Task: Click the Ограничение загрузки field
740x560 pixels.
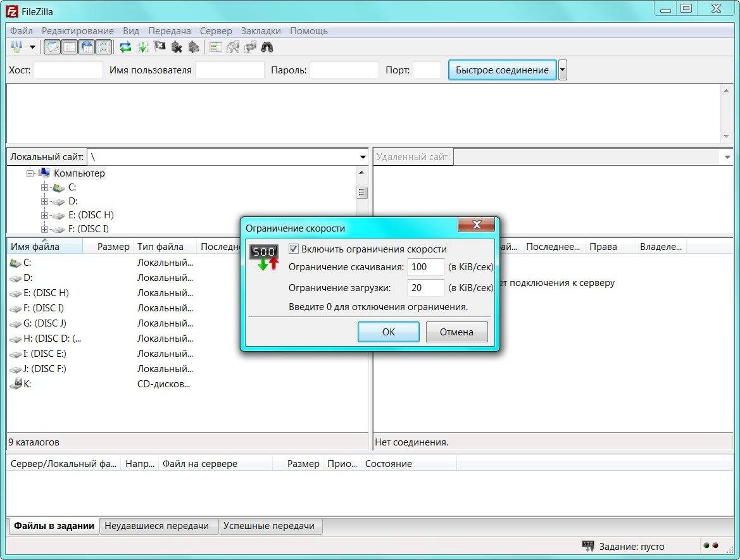Action: 425,288
